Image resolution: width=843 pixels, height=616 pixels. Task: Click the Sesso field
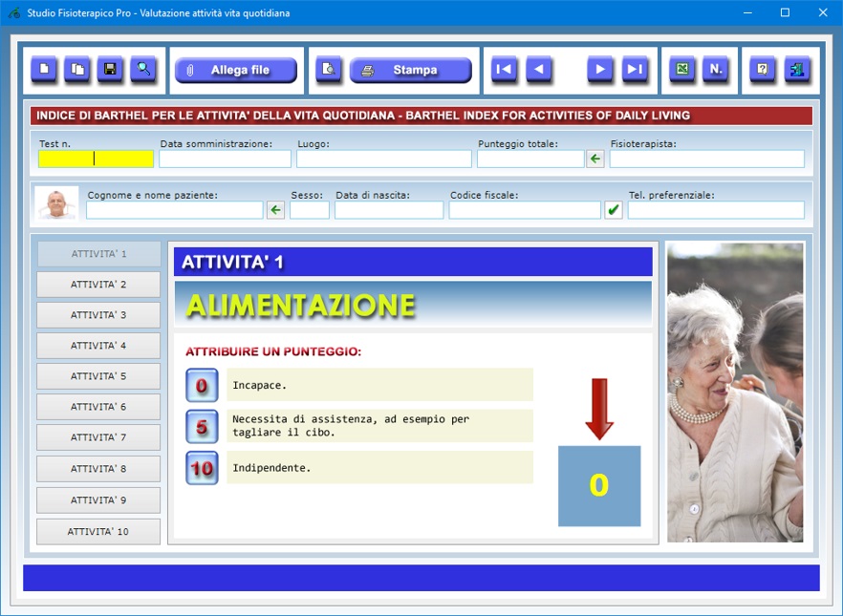click(310, 210)
